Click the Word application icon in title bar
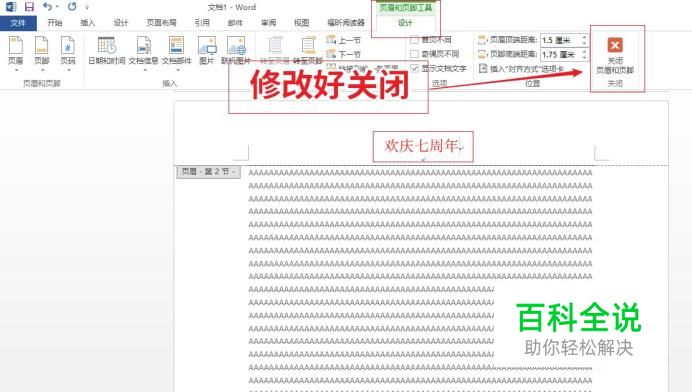Screen dimensions: 692x392 (x=11, y=7)
